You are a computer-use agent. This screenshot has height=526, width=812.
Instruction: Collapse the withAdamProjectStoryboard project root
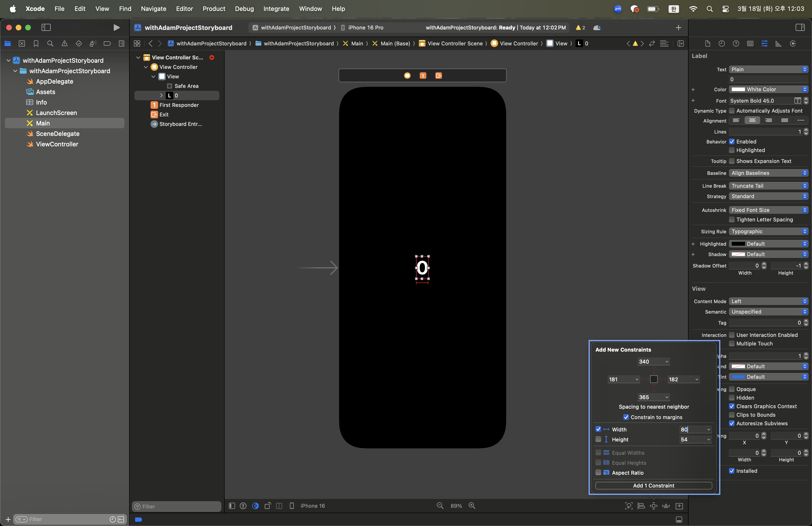[8, 60]
